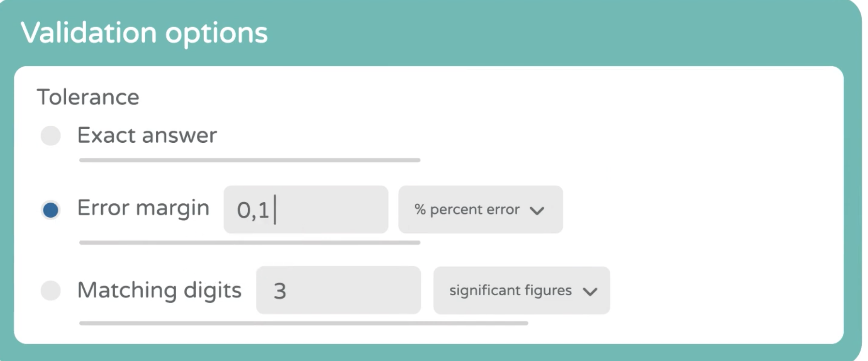Screen dimensions: 868x361
Task: Click the Exact answer label text
Action: point(147,135)
